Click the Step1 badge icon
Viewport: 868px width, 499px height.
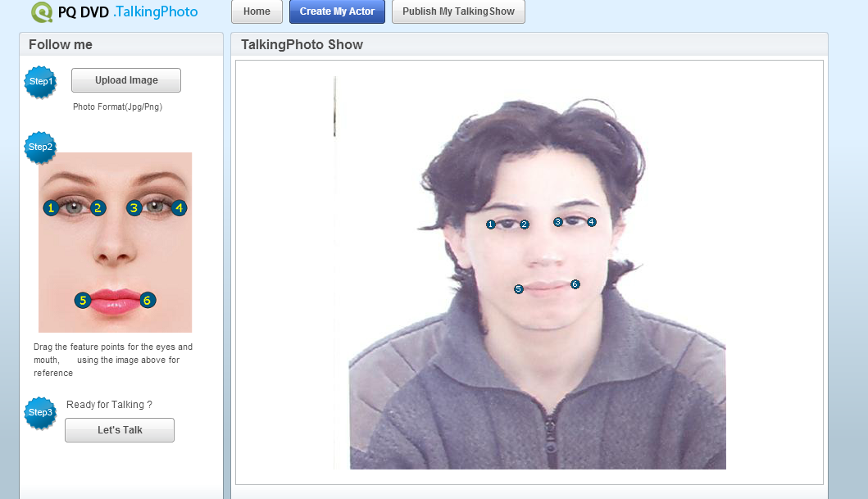40,82
